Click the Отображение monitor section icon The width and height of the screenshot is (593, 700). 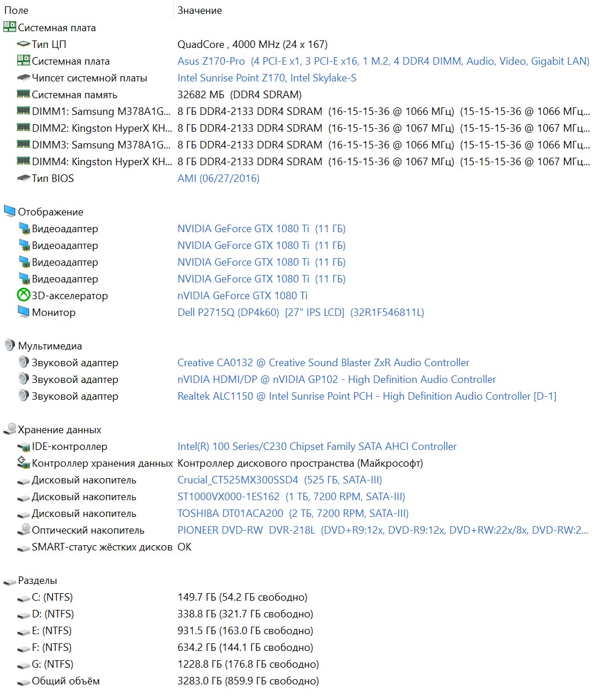(x=10, y=211)
